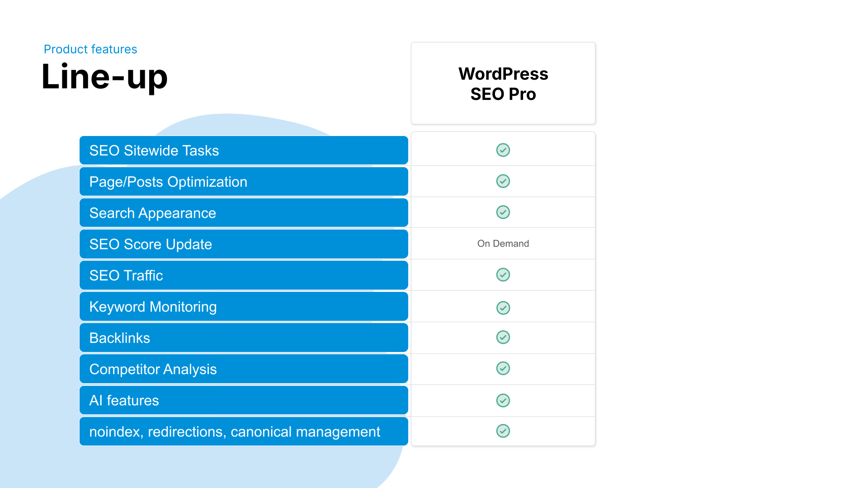Select the SEO Sitewide Tasks feature bar
Viewport: 868px width, 488px height.
[x=244, y=150]
